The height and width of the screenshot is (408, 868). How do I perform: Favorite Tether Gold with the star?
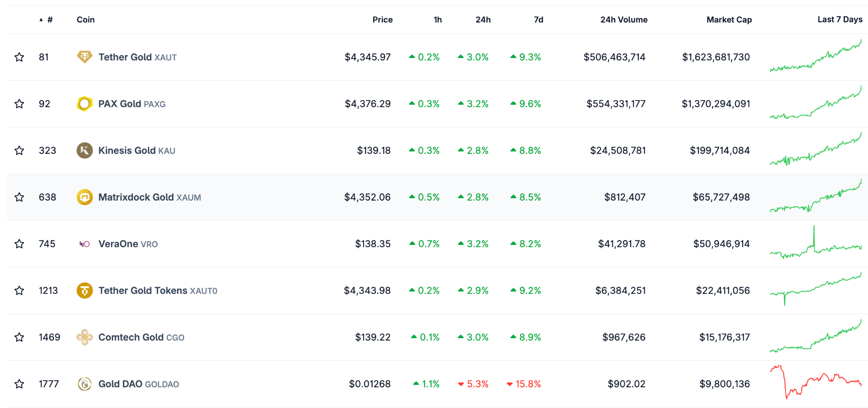coord(19,57)
